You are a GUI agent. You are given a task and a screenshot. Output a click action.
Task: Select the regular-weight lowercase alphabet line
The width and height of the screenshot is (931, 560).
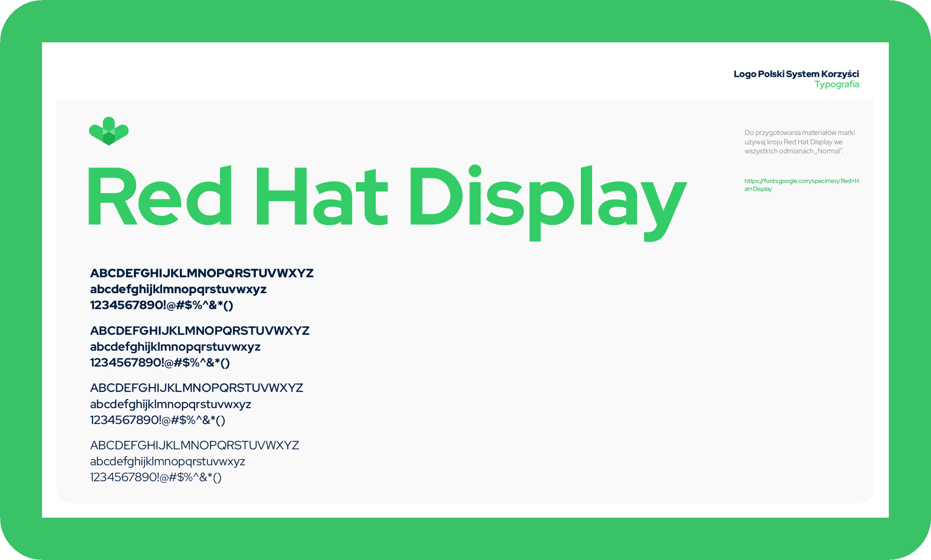(170, 404)
